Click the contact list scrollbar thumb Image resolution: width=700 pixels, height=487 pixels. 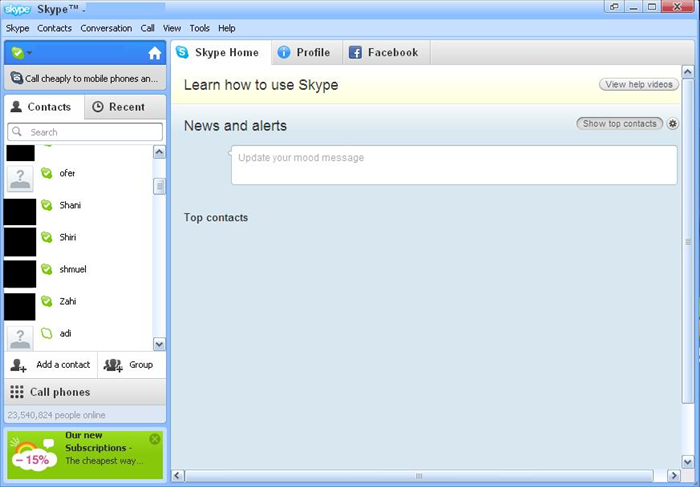[159, 186]
